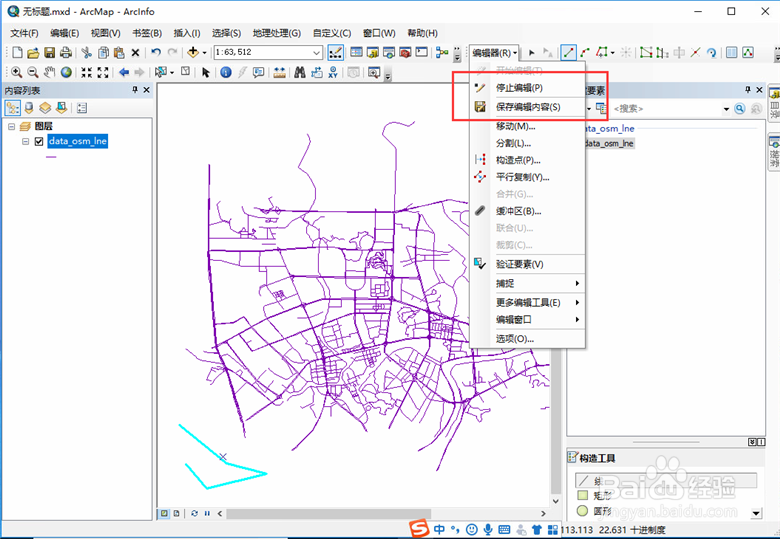
Task: Click the Fixed Zoom In icon
Action: click(87, 73)
